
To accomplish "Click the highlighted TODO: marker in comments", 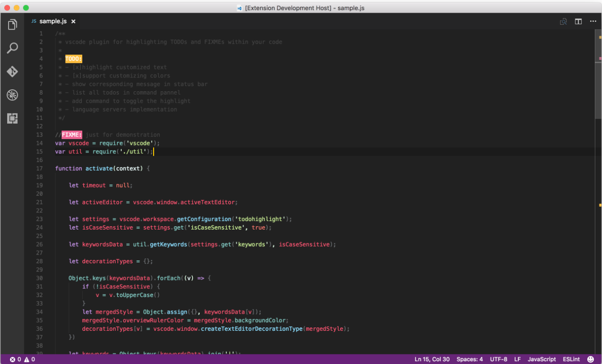I will click(x=73, y=58).
